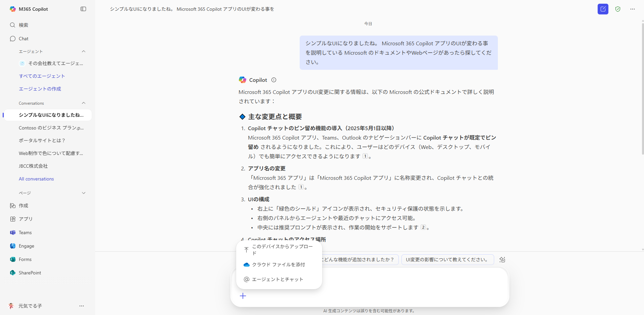This screenshot has width=644, height=315.
Task: Click the conversation title at the top
Action: 192,9
